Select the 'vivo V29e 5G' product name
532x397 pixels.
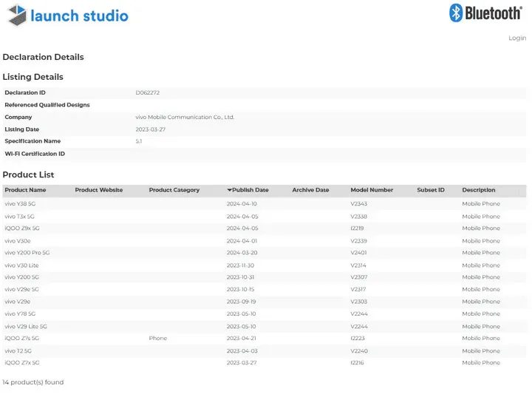[x=21, y=289]
